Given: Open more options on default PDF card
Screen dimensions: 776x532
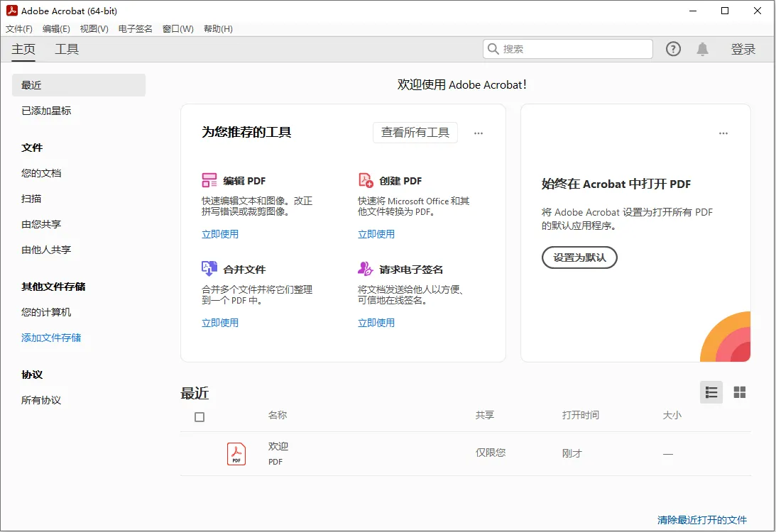Looking at the screenshot, I should click(x=723, y=133).
